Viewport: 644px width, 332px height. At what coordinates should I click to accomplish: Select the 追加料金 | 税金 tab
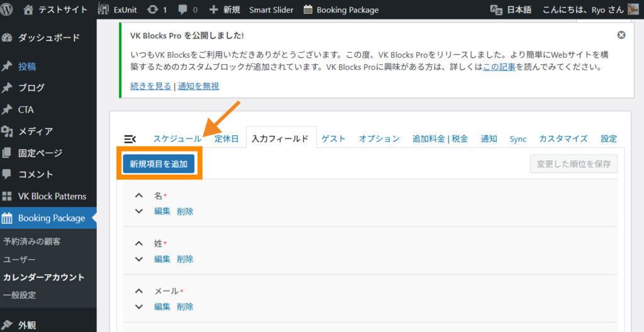440,139
